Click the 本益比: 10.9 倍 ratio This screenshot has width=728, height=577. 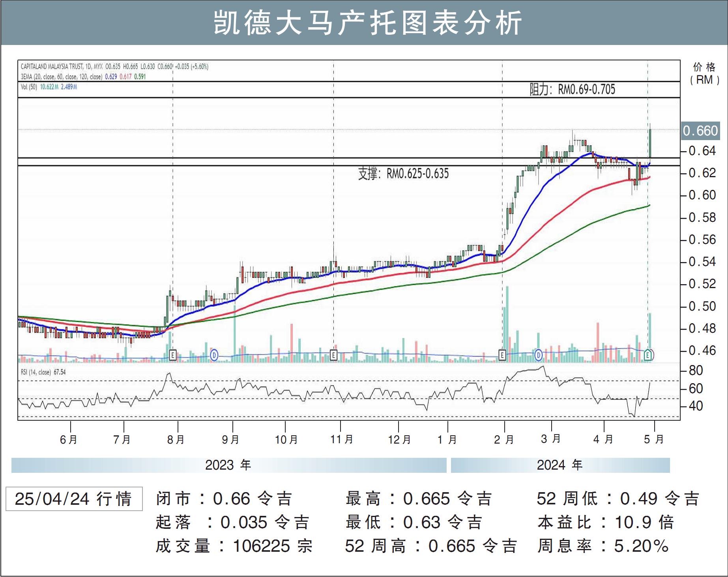tap(606, 523)
